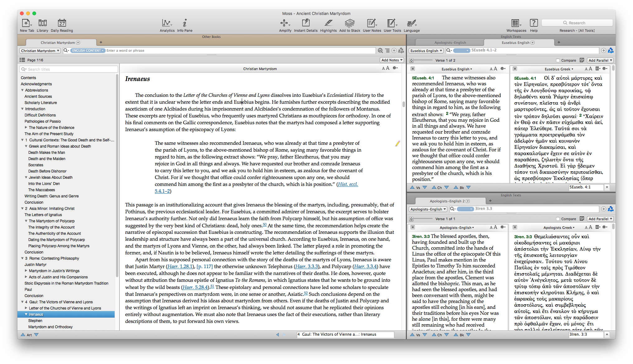Change text size in Christian Martyrdom pane
This screenshot has height=364, width=633.
(x=386, y=68)
